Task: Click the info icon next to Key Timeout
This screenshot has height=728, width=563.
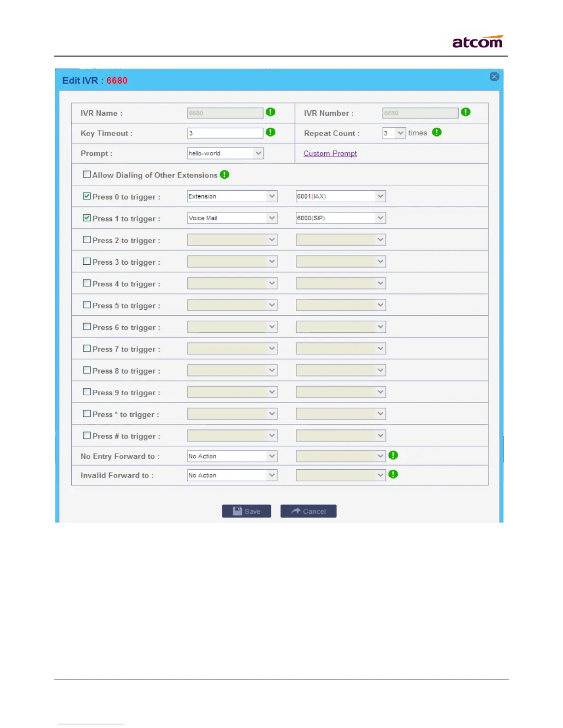Action: click(x=270, y=132)
